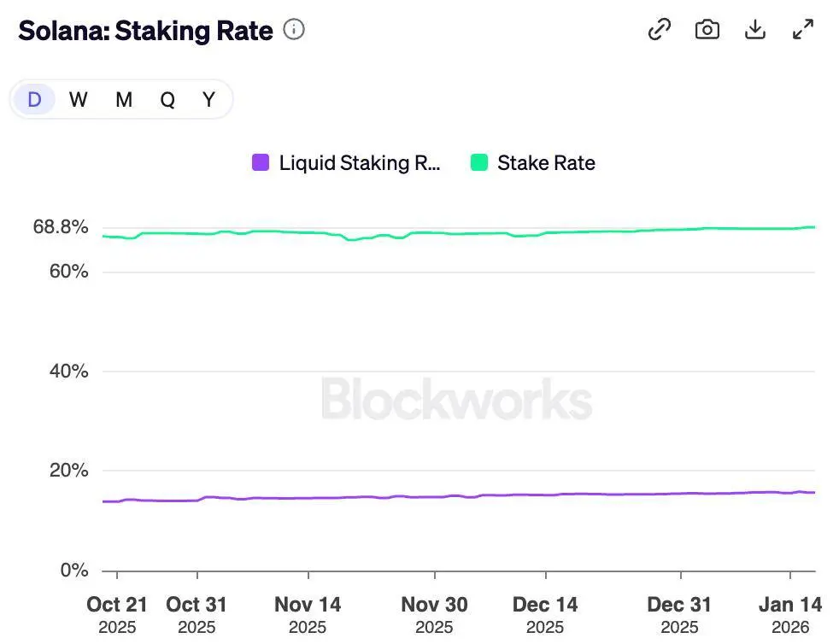Toggle the Stake Rate legend label
Viewport: 839px width, 644px height.
pyautogui.click(x=546, y=163)
